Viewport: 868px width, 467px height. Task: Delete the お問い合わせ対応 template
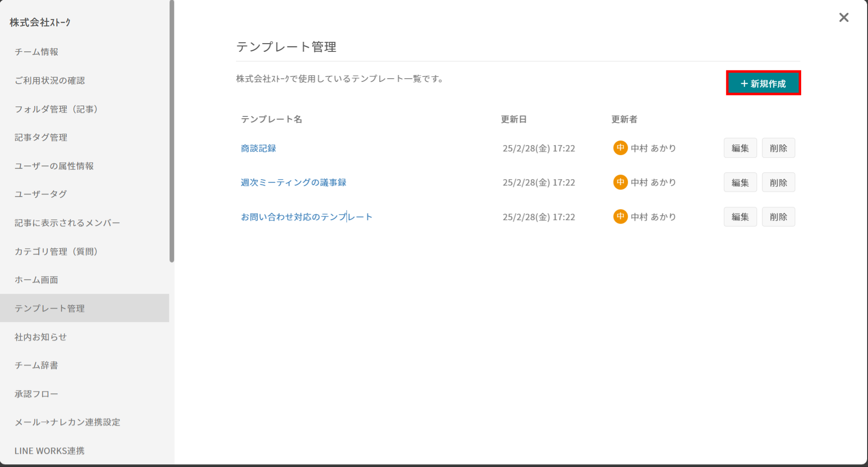click(x=778, y=217)
